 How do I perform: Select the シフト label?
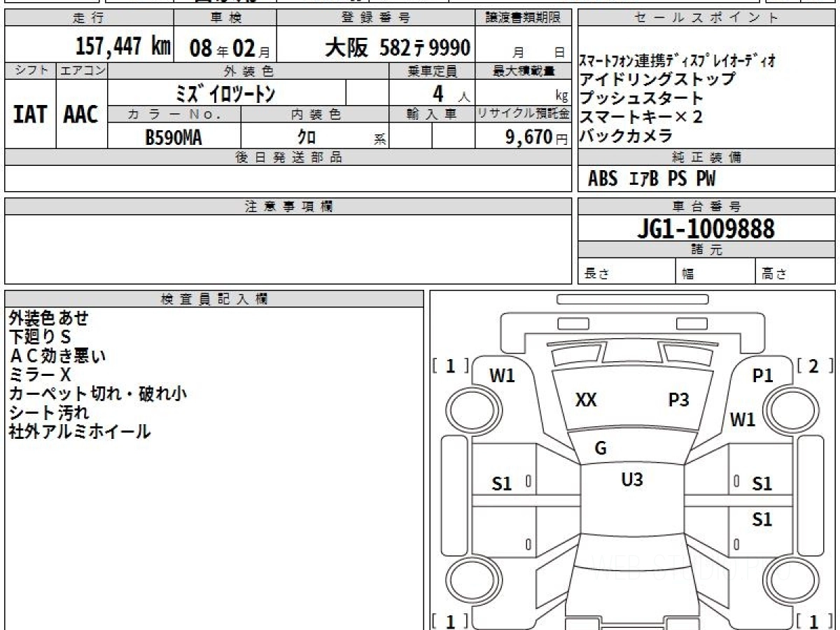(30, 71)
